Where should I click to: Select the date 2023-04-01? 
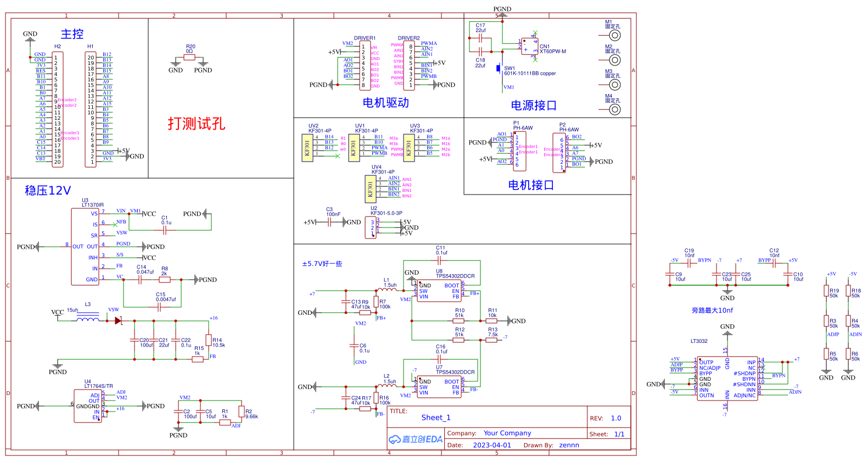pos(492,445)
